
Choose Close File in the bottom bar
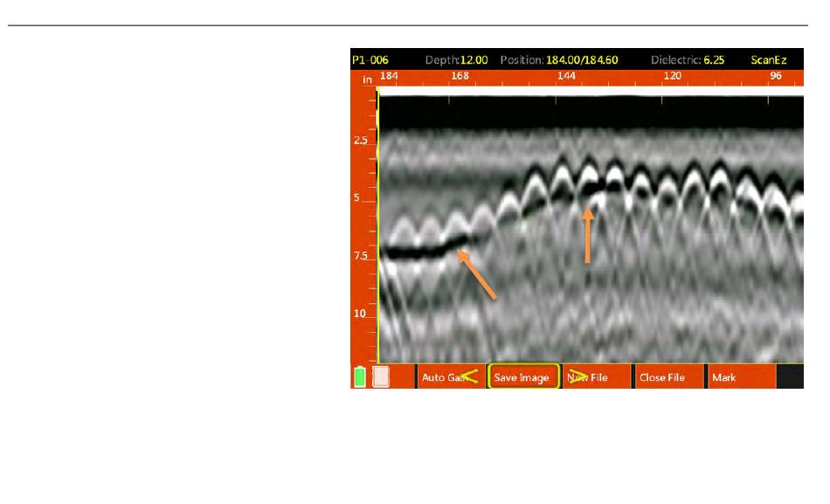pyautogui.click(x=661, y=377)
